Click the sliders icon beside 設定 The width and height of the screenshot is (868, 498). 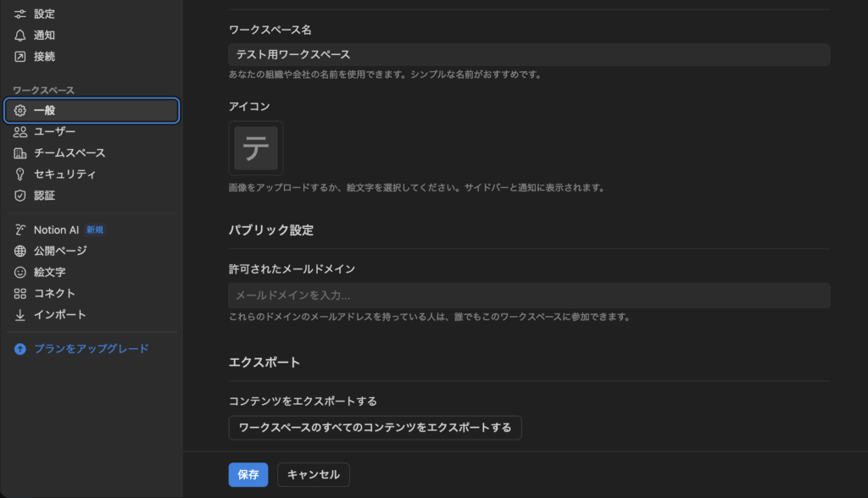(20, 14)
